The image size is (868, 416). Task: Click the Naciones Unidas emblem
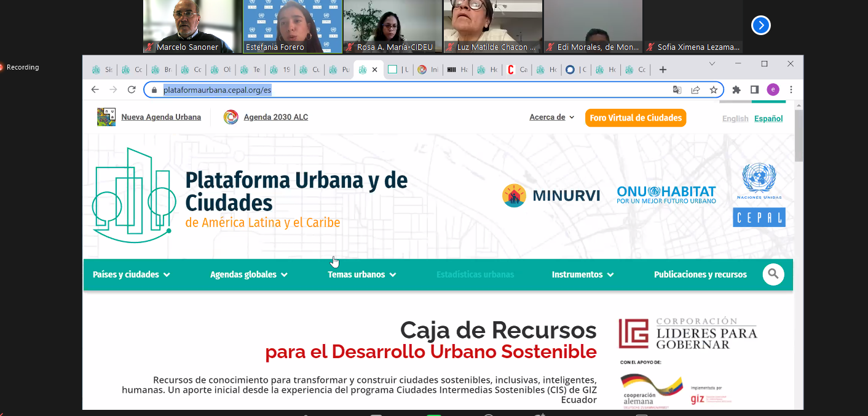point(759,182)
